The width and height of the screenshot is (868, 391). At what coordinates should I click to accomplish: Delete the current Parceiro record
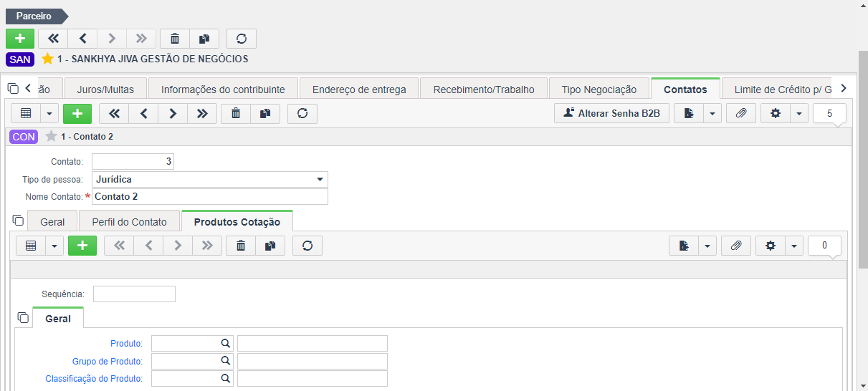(175, 38)
